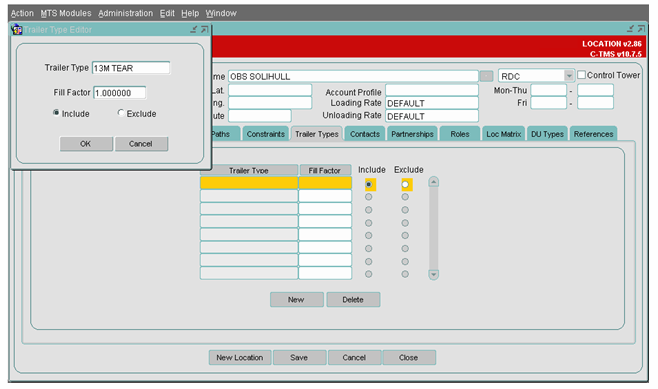The height and width of the screenshot is (389, 658).
Task: Click the Fill Factor column header
Action: [x=325, y=170]
